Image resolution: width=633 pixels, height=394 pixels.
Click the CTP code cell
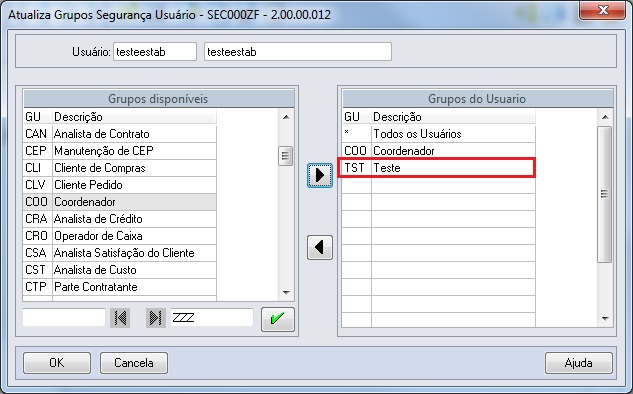38,287
